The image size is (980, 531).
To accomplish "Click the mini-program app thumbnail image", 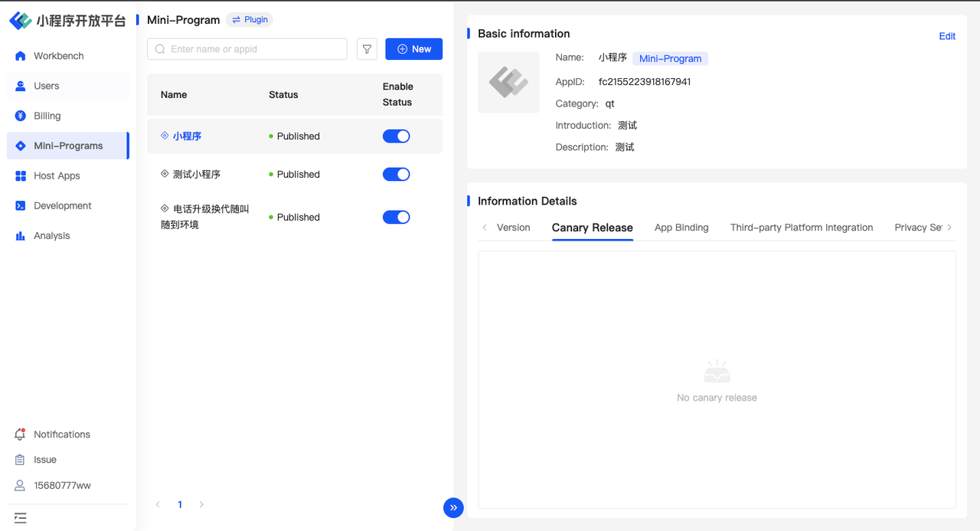I will pos(508,82).
